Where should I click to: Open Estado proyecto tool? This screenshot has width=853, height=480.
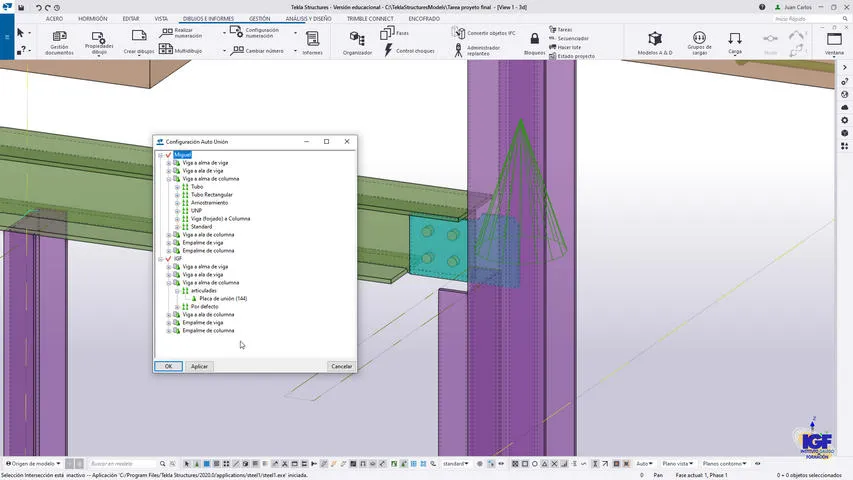point(572,56)
